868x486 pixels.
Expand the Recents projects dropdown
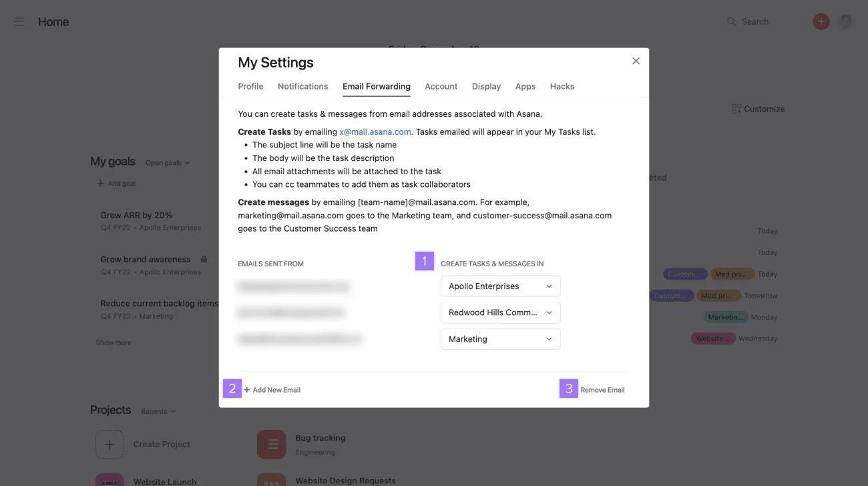click(x=158, y=411)
